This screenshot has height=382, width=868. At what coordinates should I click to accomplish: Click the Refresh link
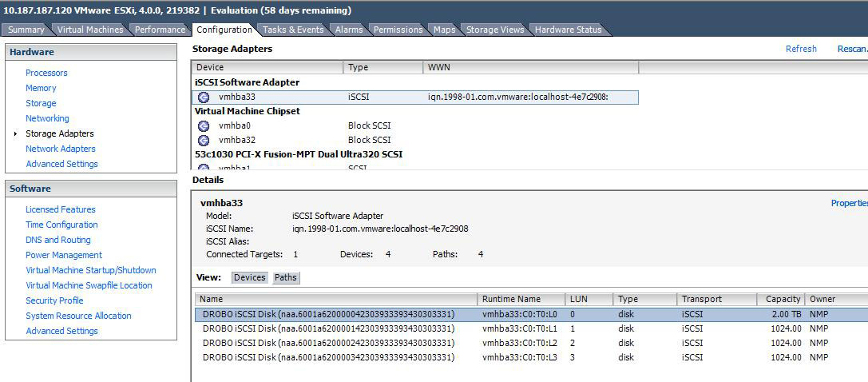click(801, 49)
